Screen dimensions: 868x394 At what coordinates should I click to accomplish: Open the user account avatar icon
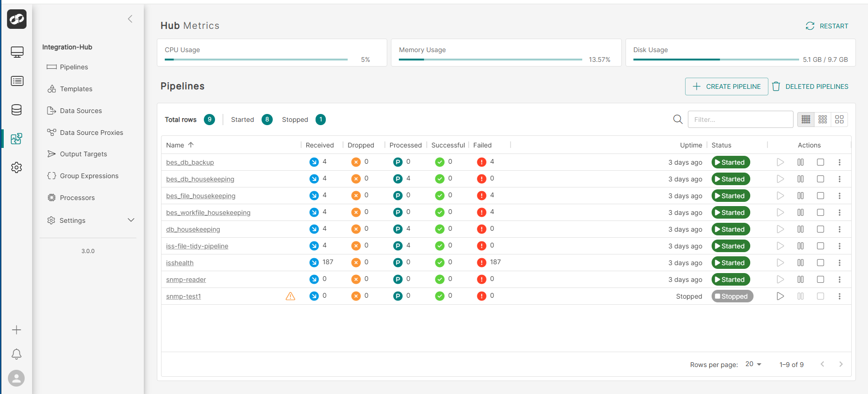tap(16, 378)
